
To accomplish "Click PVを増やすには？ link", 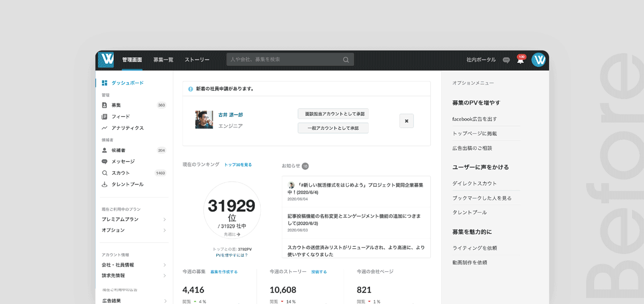I will [x=232, y=255].
